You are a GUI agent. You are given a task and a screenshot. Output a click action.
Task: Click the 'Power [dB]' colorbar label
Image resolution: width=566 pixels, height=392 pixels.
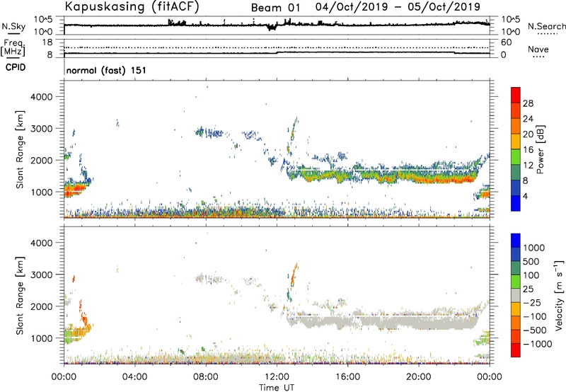pos(540,149)
